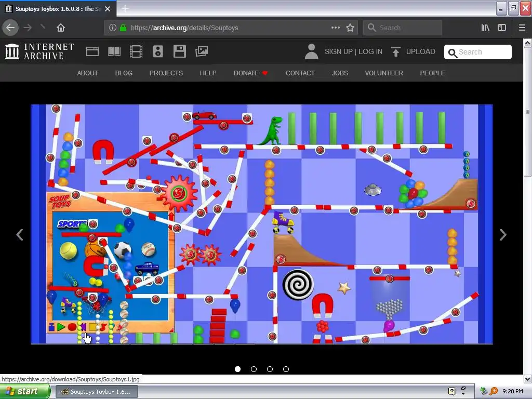Open the VOLUNTEER menu item

click(x=384, y=73)
